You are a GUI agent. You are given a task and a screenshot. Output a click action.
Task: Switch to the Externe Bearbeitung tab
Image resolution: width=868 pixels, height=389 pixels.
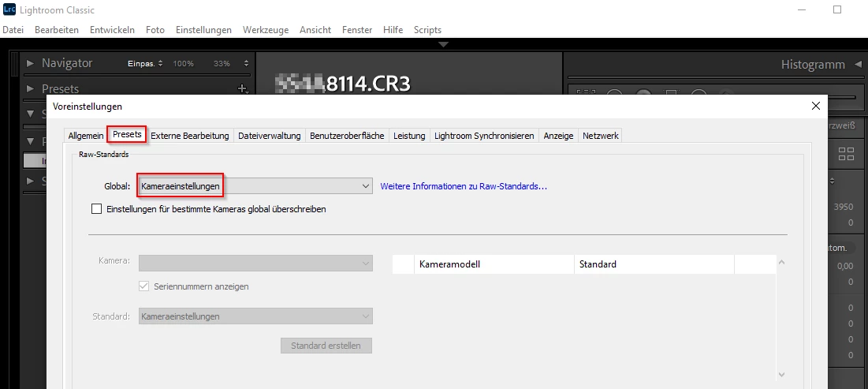click(x=190, y=136)
